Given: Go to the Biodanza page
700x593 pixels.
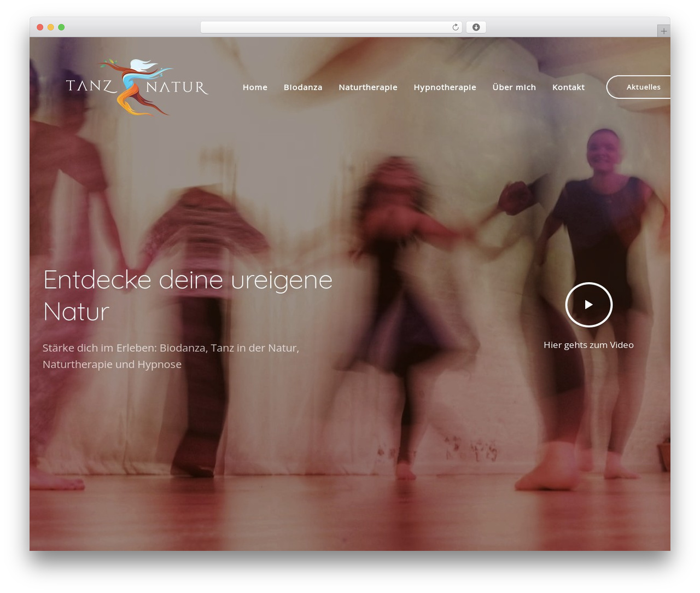Looking at the screenshot, I should 303,87.
